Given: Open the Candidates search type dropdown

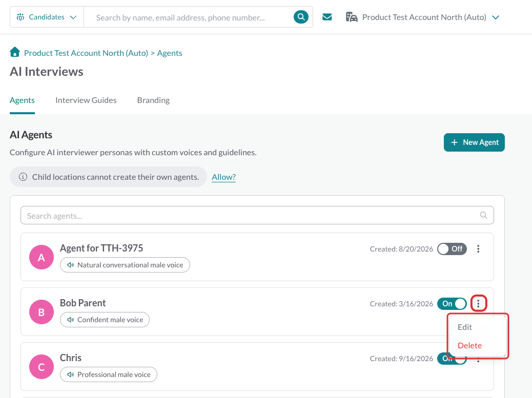Looking at the screenshot, I should click(47, 17).
